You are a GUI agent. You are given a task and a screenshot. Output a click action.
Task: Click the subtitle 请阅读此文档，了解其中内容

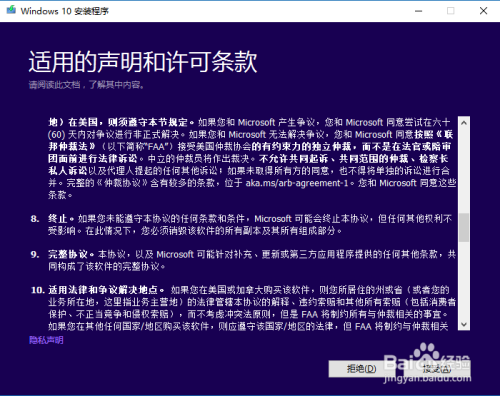click(87, 85)
